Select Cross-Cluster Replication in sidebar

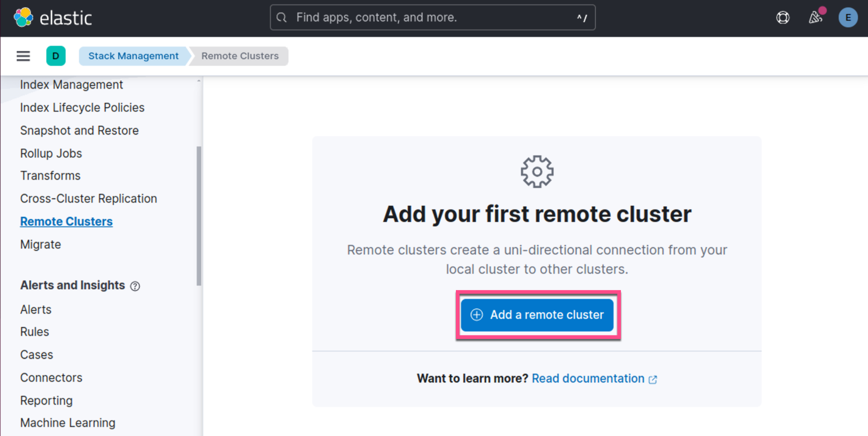[x=89, y=199]
